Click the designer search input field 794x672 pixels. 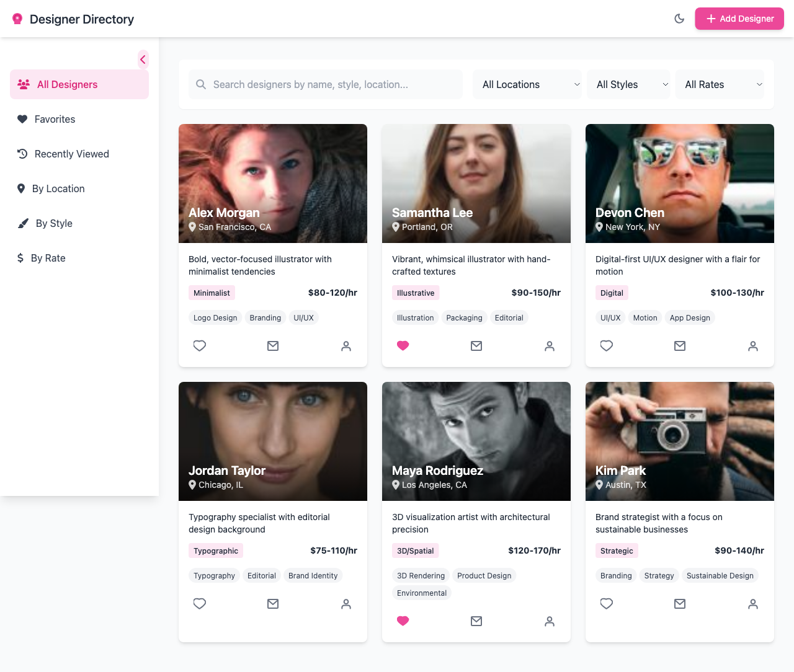coord(323,84)
